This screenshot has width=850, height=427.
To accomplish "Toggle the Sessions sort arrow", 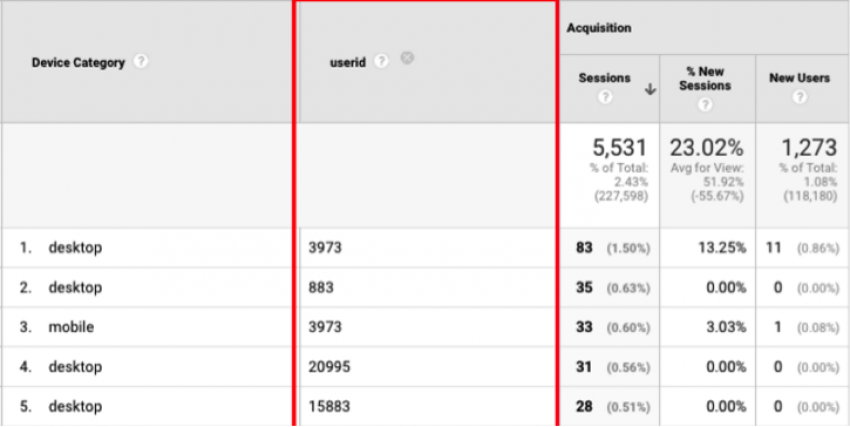I will 650,91.
